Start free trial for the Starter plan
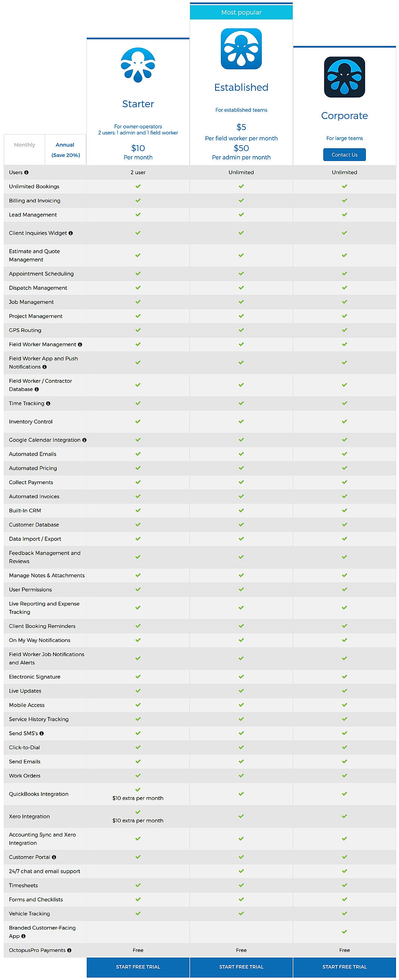The image size is (399, 980). (x=138, y=967)
